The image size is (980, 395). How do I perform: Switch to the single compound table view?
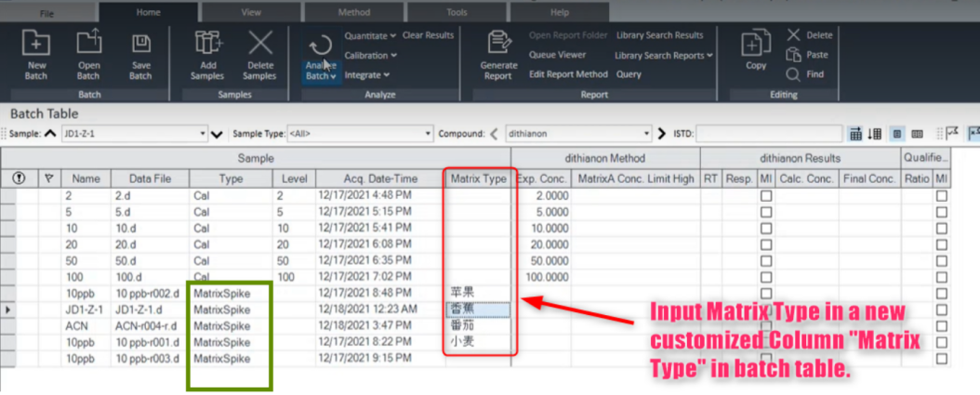(897, 134)
